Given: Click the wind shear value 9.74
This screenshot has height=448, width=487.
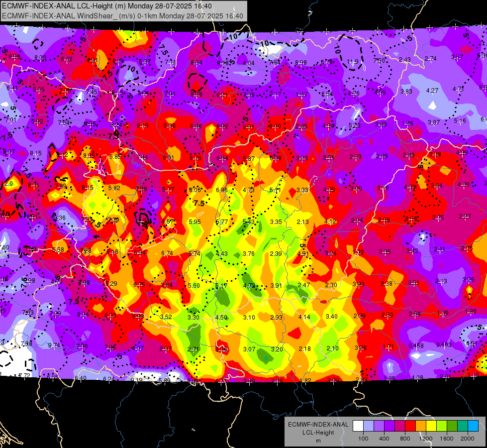Looking at the screenshot, I should pyautogui.click(x=54, y=345).
